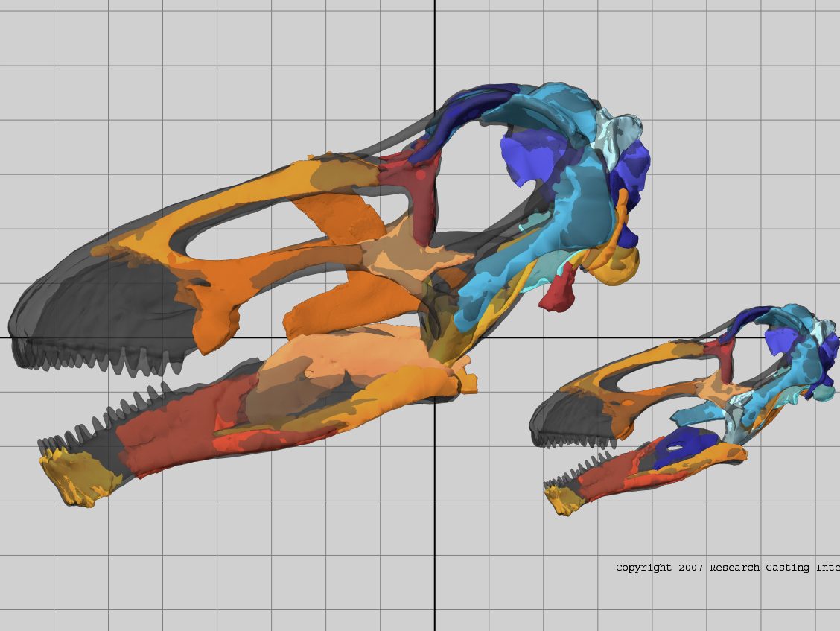This screenshot has height=631, width=840.
Task: Click the intersection of the black axis lines
Action: [435, 337]
